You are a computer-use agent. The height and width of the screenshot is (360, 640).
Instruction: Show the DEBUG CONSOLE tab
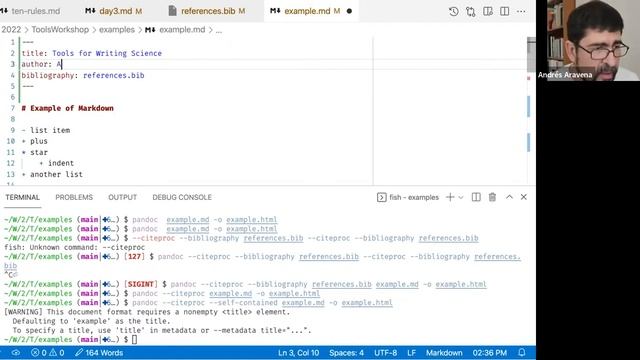pyautogui.click(x=182, y=197)
